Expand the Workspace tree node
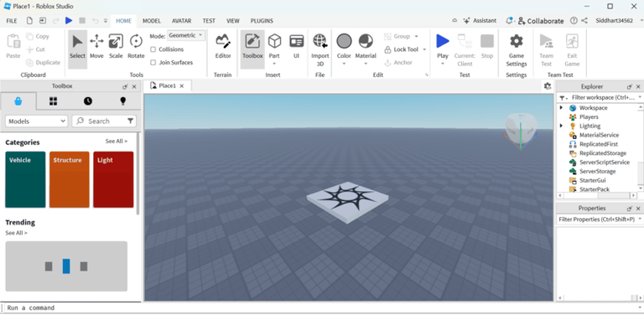The image size is (644, 315). pyautogui.click(x=561, y=107)
